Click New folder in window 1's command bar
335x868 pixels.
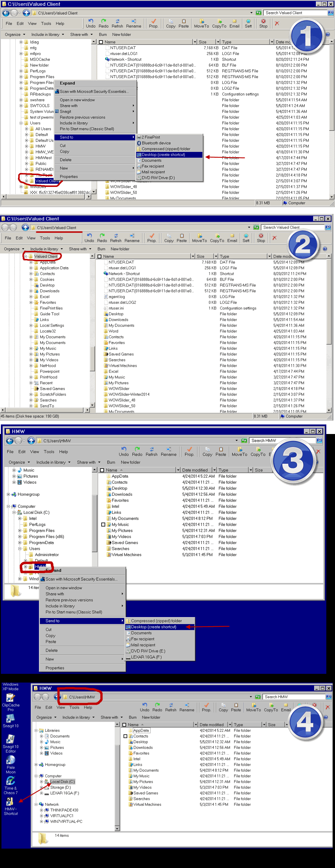pyautogui.click(x=121, y=35)
